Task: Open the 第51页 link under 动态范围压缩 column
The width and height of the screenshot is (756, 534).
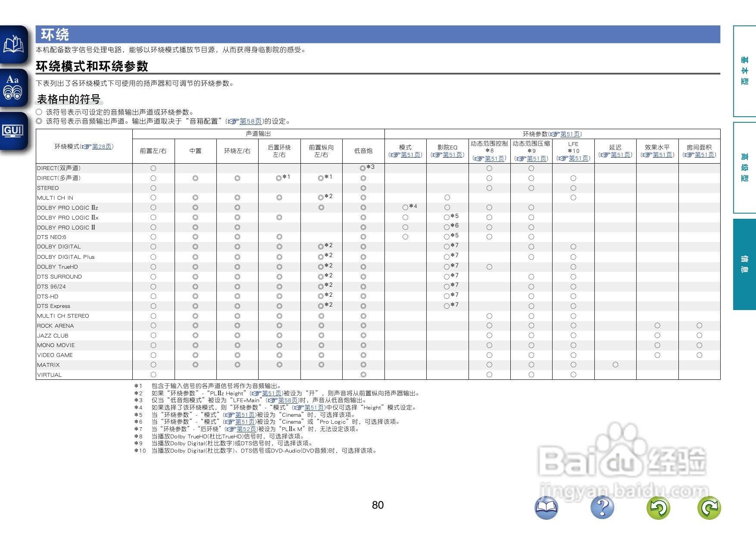Action: pyautogui.click(x=536, y=159)
